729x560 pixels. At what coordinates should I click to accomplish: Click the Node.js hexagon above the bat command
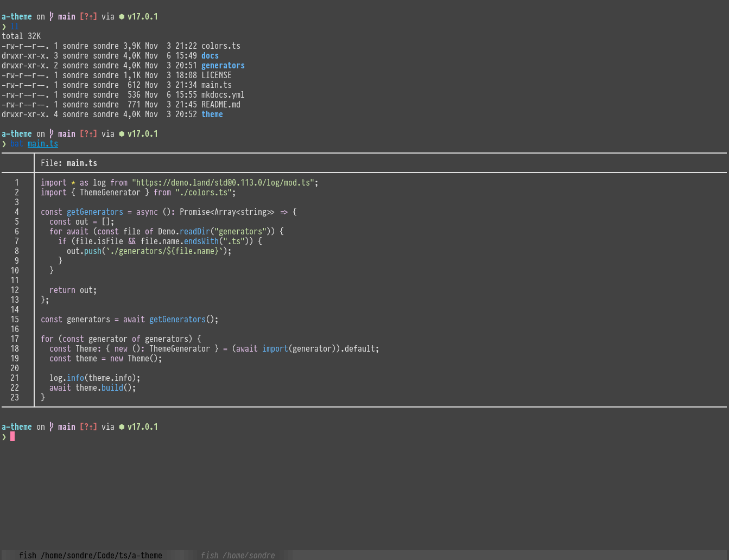[x=122, y=134]
